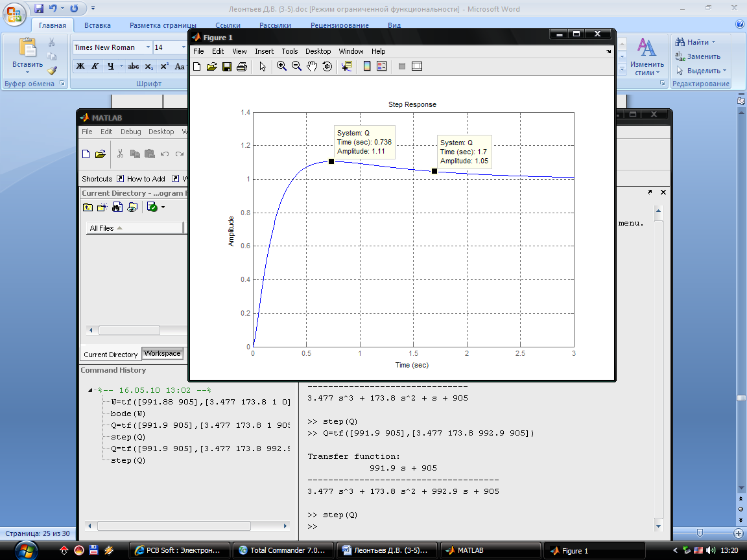Viewport: 747px width, 560px height.
Task: Select the Zoom In tool in Figure toolbar
Action: coord(282,66)
